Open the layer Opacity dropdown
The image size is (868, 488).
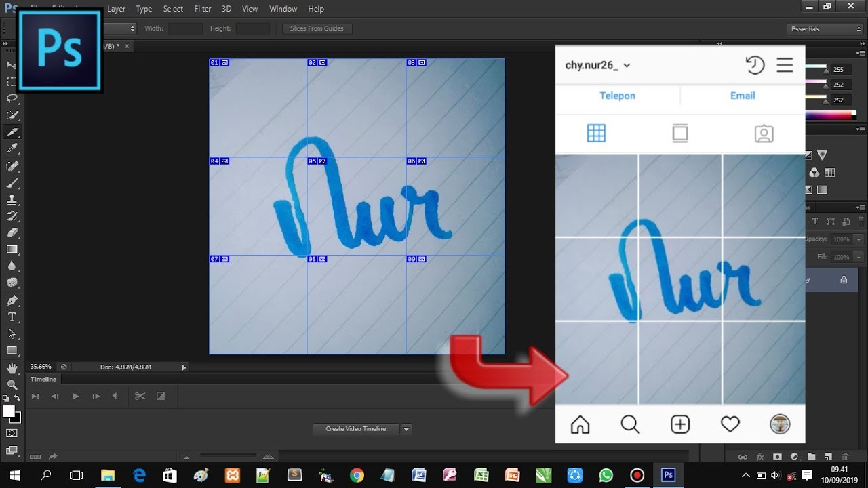[x=859, y=239]
